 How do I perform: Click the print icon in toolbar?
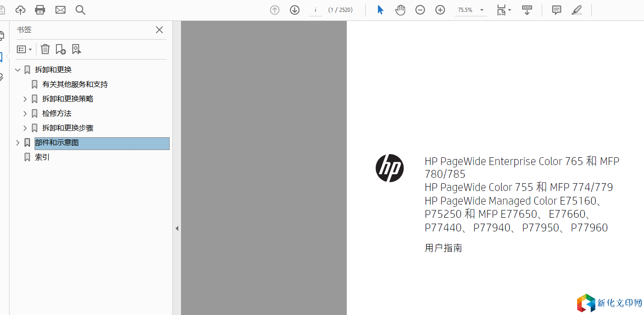40,10
